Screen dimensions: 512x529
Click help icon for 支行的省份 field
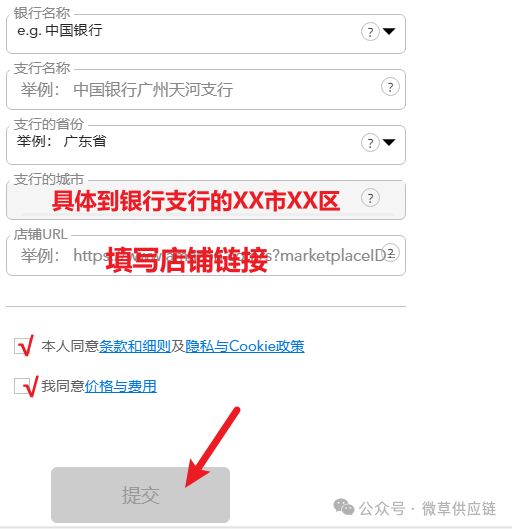pyautogui.click(x=370, y=142)
